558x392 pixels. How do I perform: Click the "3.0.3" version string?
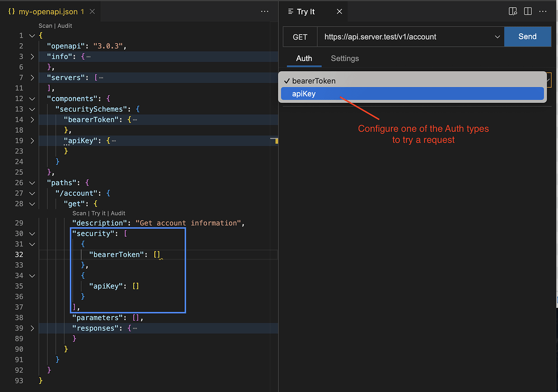point(108,46)
